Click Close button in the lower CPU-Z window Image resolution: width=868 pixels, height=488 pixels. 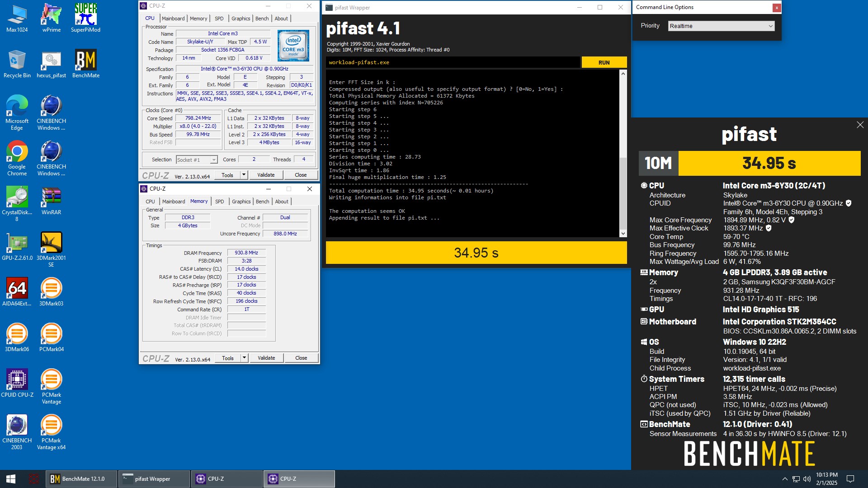coord(301,358)
